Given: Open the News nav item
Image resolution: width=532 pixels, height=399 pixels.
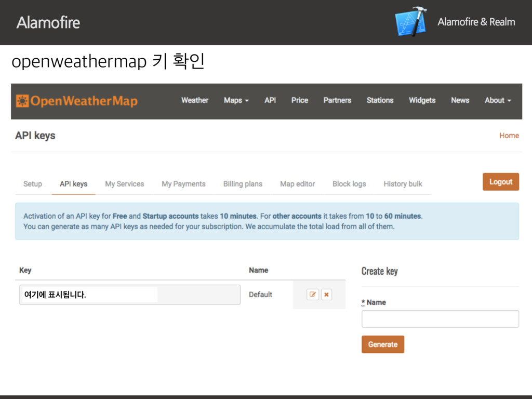Looking at the screenshot, I should click(460, 100).
